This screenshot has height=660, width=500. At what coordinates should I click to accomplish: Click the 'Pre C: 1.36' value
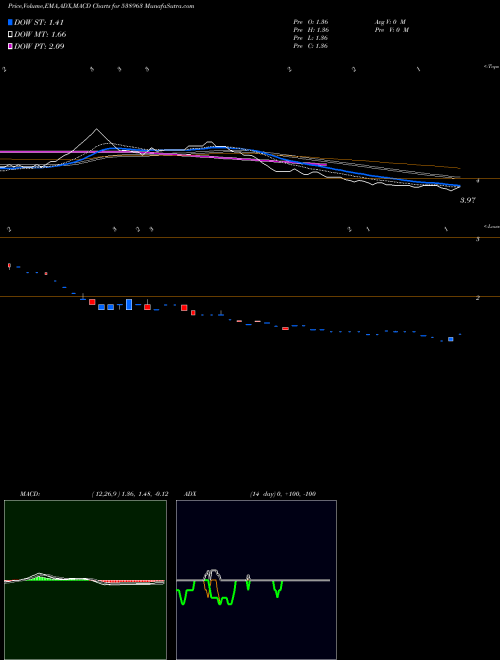311,46
